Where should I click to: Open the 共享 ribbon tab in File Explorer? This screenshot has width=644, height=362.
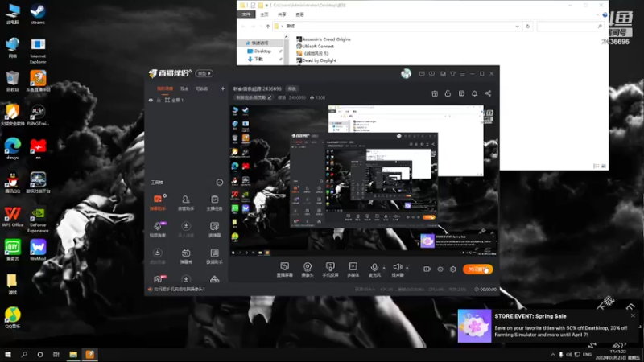[x=282, y=14]
